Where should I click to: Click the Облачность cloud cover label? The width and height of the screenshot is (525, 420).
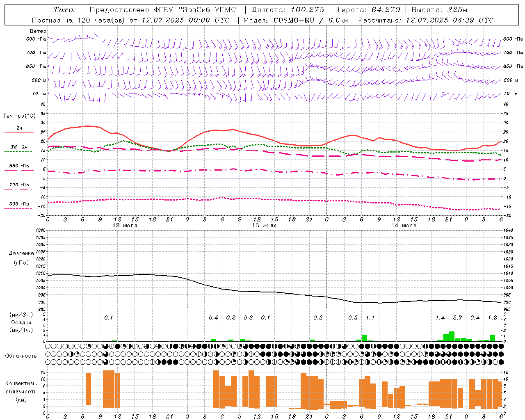(x=21, y=356)
